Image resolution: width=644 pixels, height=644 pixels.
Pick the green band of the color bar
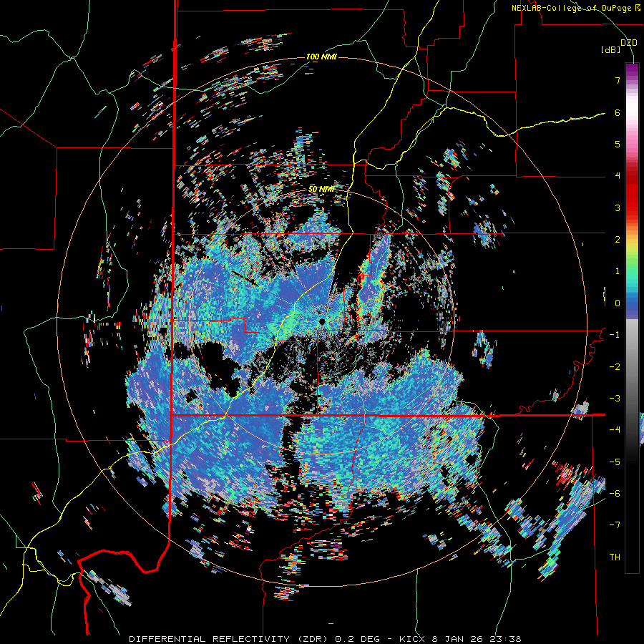632,263
